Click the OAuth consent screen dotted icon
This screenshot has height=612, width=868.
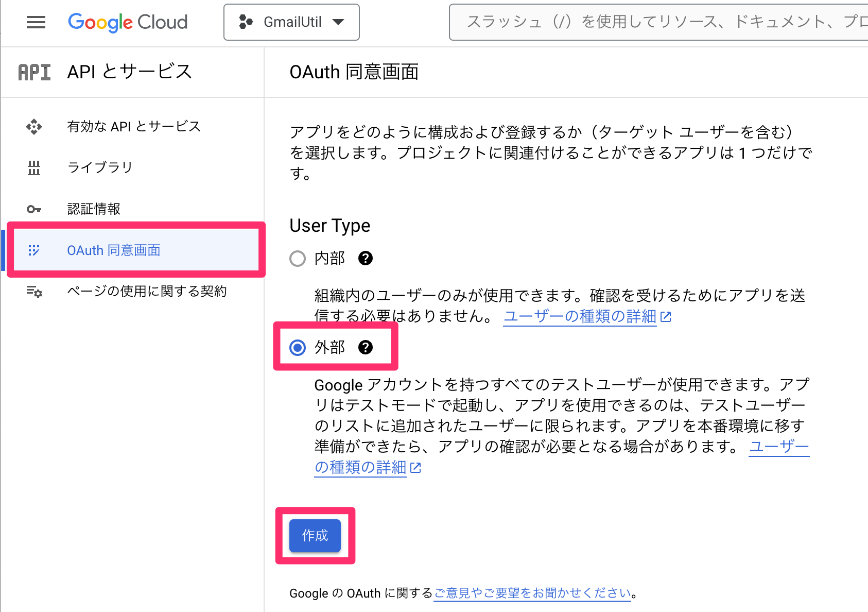pyautogui.click(x=34, y=250)
